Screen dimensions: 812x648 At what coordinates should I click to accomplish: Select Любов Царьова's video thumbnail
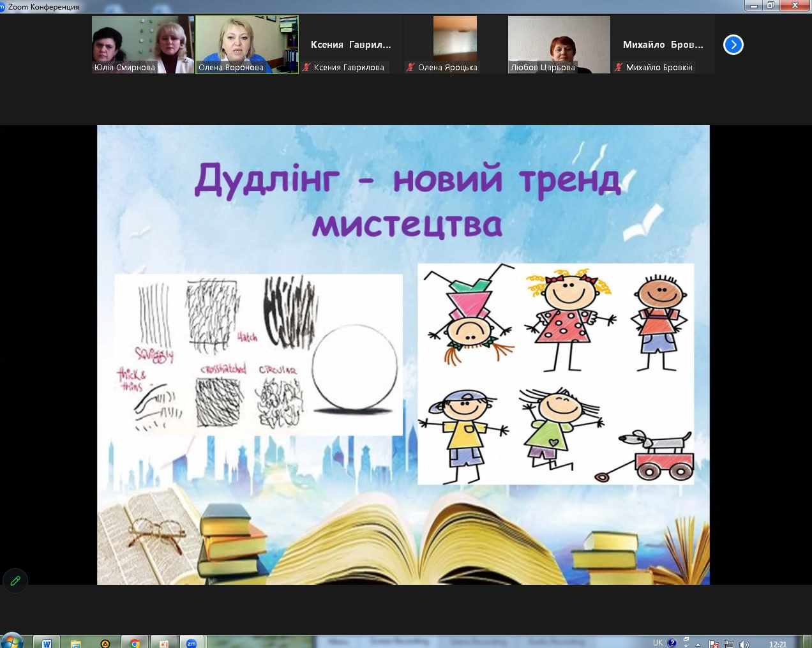pos(559,45)
